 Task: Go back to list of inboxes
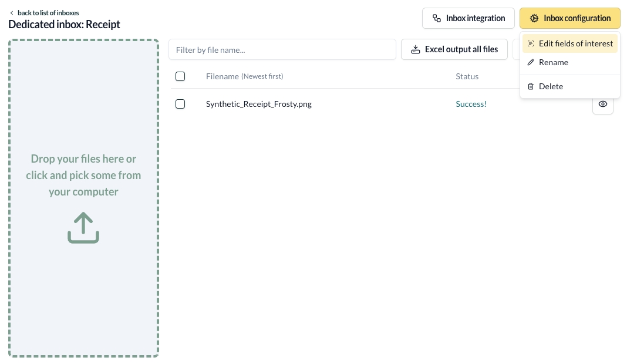coord(48,13)
